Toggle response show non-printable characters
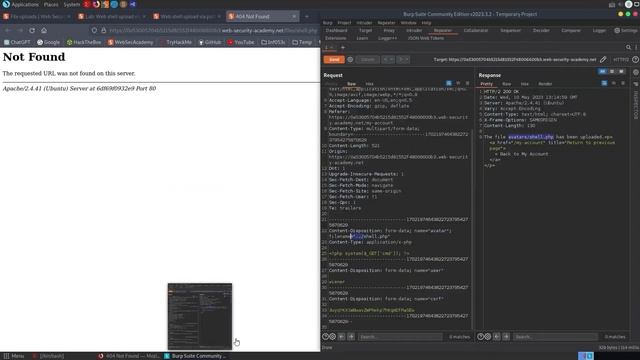Screen dimensions: 640x360 pyautogui.click(x=613, y=83)
